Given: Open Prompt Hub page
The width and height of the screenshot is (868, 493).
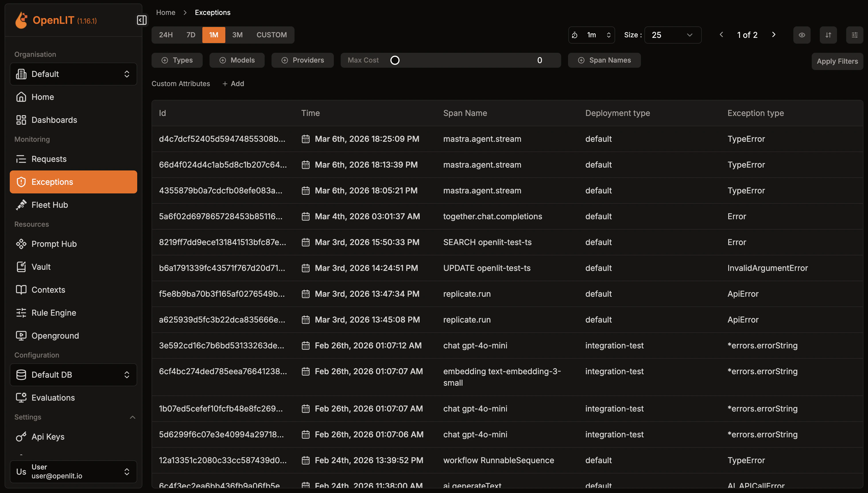Looking at the screenshot, I should tap(54, 244).
